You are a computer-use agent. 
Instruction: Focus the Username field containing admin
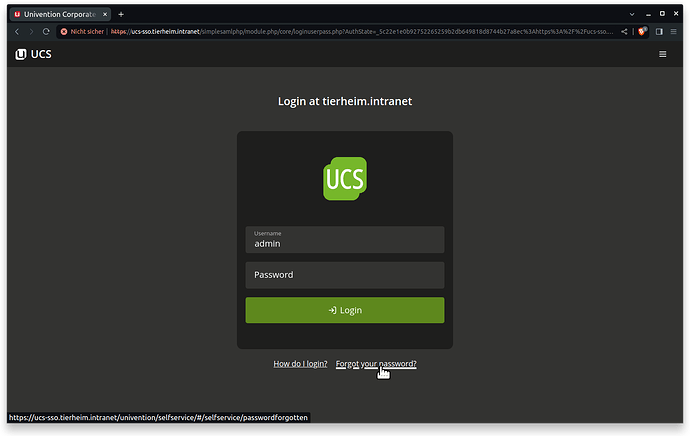pos(345,240)
